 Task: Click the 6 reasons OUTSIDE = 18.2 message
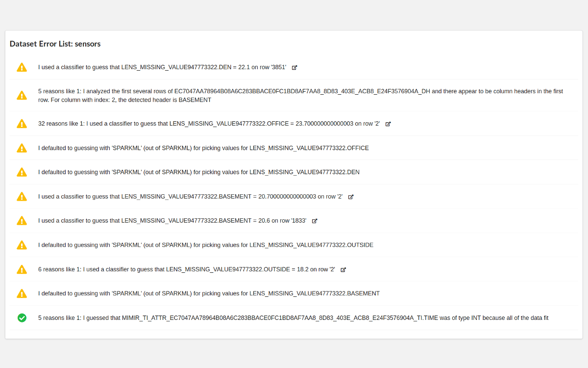pos(186,269)
